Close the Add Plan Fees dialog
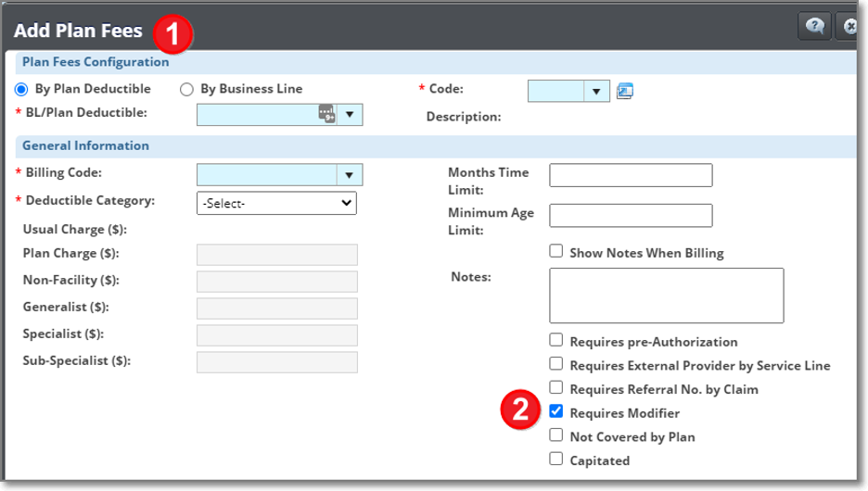 (x=849, y=27)
